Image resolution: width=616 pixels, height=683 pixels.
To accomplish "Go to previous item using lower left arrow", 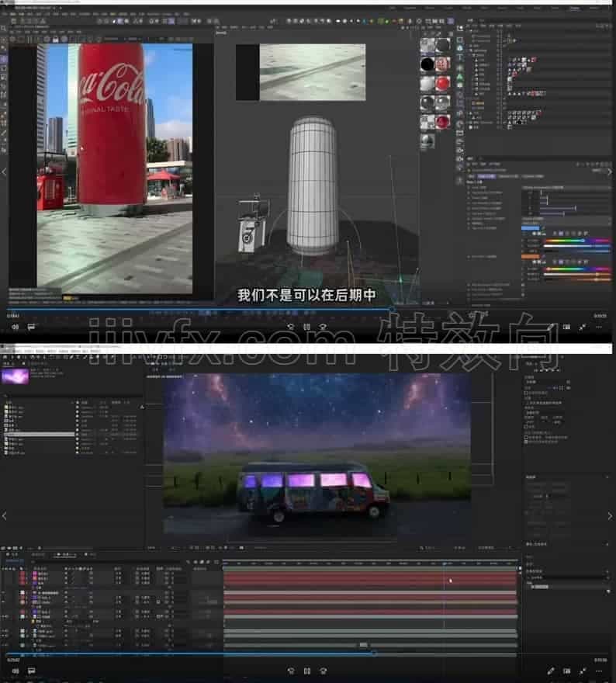I will (5, 516).
